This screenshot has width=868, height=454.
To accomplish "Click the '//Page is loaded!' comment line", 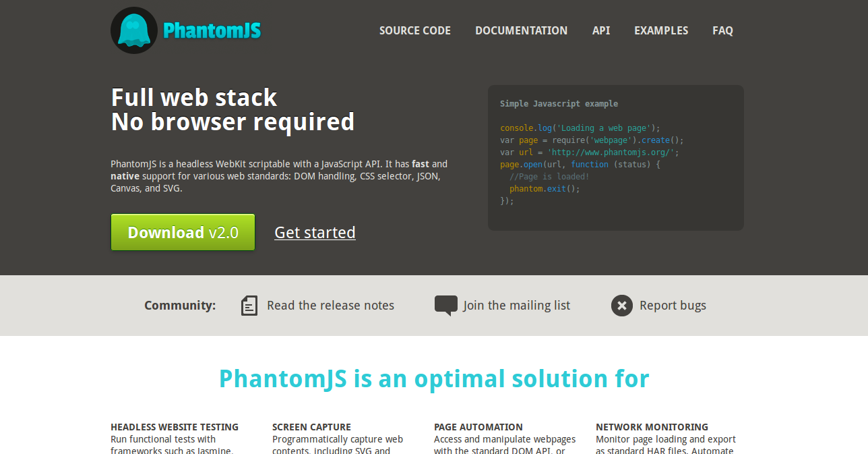I will click(549, 177).
